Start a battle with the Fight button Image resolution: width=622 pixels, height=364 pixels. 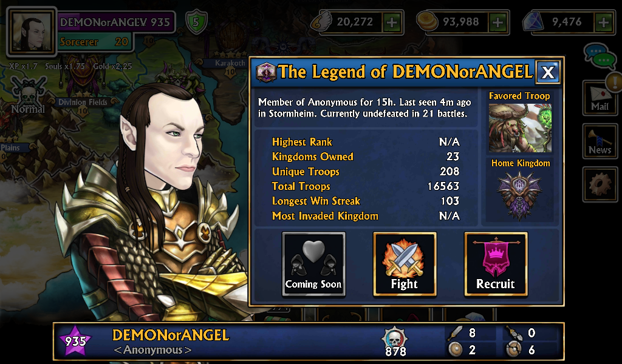tap(405, 264)
